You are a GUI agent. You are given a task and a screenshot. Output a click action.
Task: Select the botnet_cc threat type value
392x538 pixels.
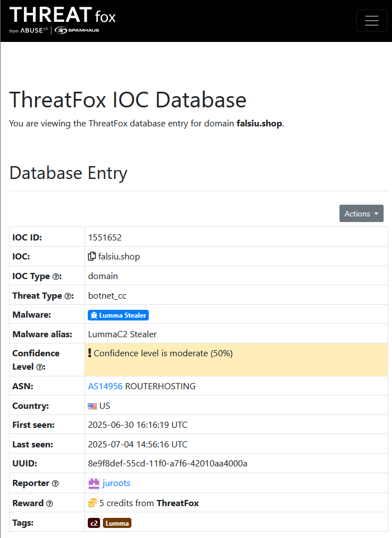pos(107,296)
